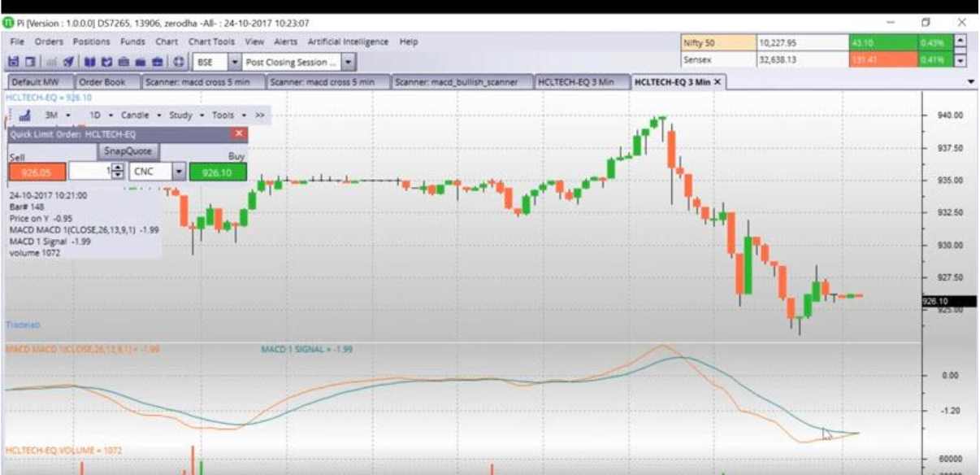The image size is (980, 475).
Task: Open the Post Closing Session dropdown
Action: [x=349, y=62]
